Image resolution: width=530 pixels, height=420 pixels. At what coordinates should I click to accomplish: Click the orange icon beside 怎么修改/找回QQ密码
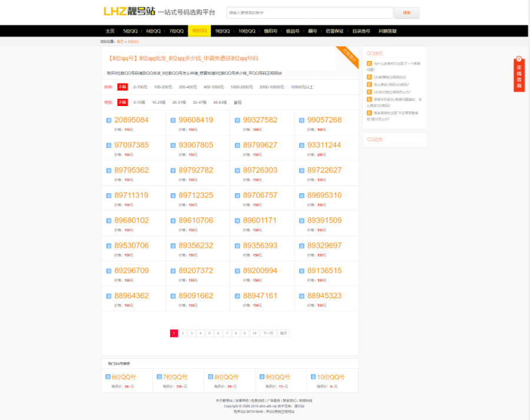[x=369, y=84]
